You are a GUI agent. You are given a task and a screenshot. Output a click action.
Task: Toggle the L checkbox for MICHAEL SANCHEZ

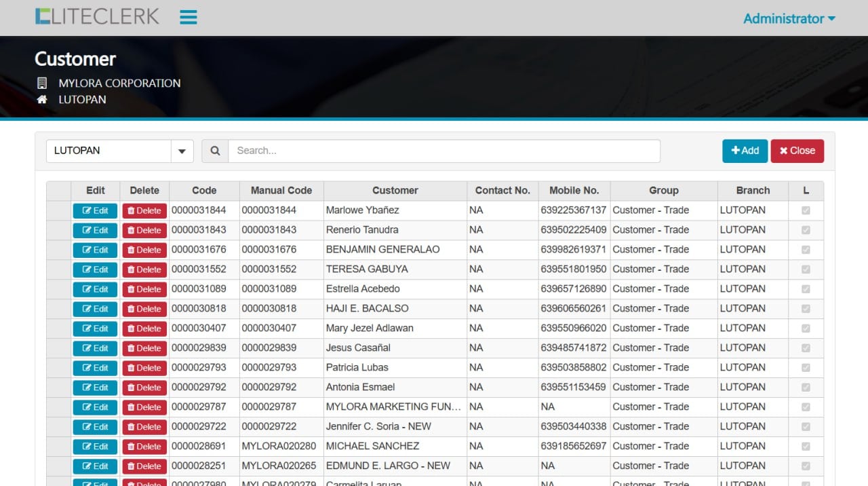point(806,447)
